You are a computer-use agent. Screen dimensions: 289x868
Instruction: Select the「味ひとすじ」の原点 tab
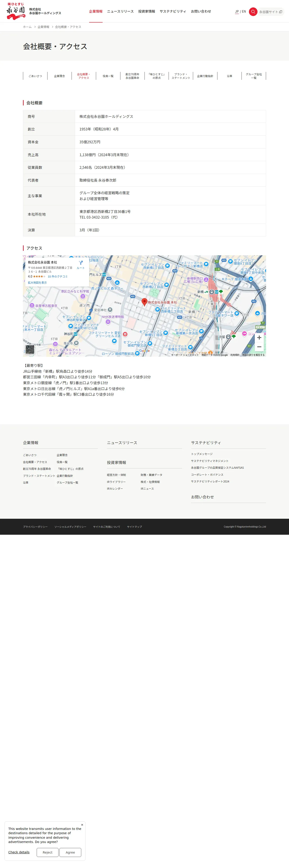point(156,76)
